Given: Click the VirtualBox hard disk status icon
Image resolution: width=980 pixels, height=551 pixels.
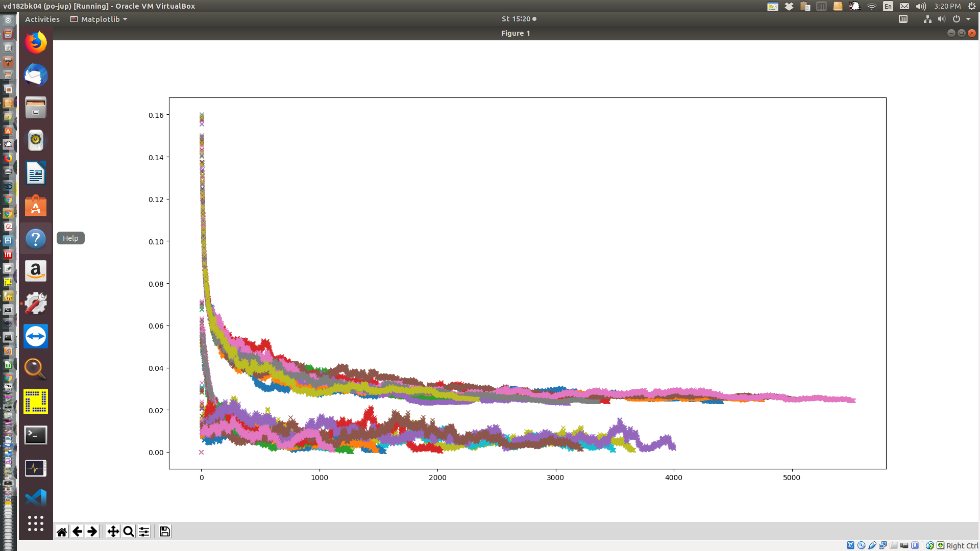Looking at the screenshot, I should tap(850, 545).
